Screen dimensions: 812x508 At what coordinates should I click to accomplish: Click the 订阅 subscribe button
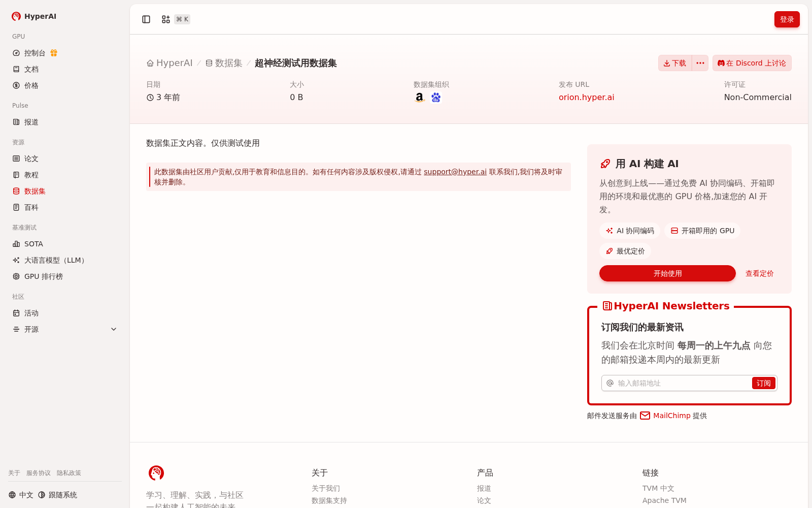[x=763, y=383]
